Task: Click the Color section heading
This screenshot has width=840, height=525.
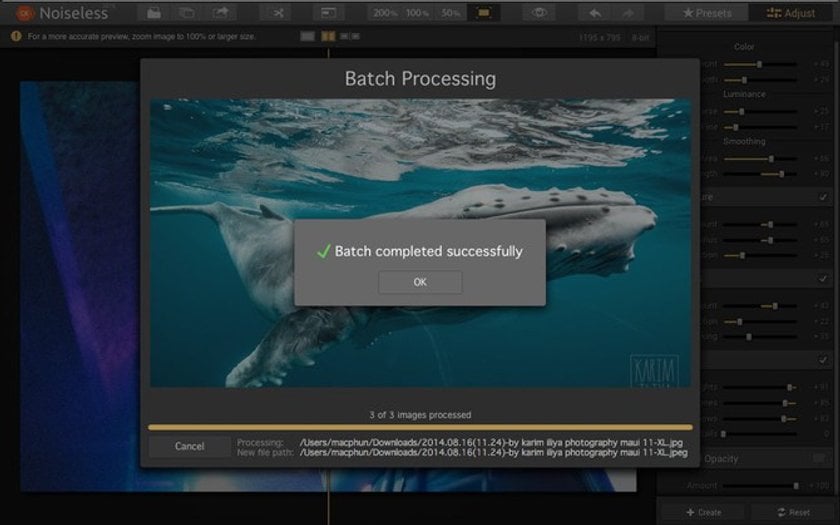Action: click(x=744, y=47)
